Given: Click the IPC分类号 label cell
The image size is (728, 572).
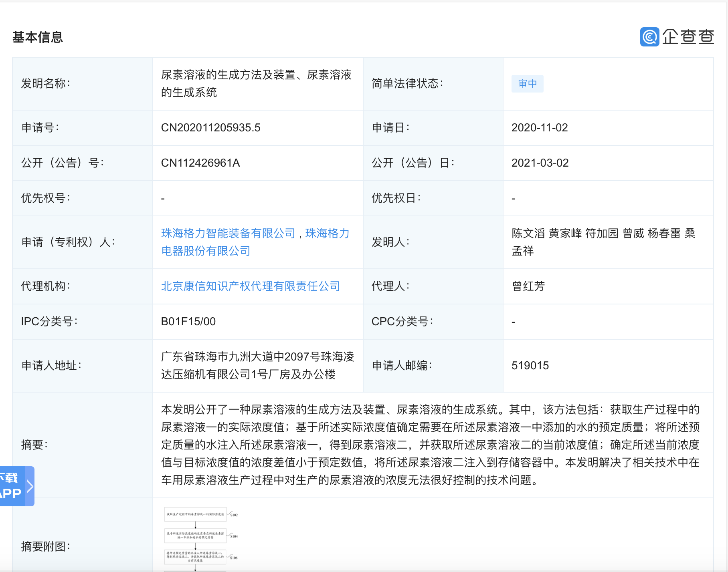Looking at the screenshot, I should 83,322.
